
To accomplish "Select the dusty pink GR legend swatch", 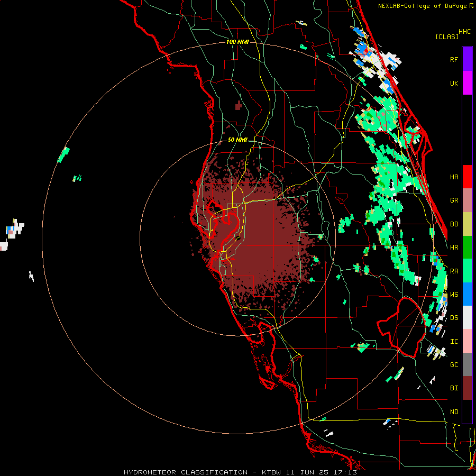I will [467, 200].
